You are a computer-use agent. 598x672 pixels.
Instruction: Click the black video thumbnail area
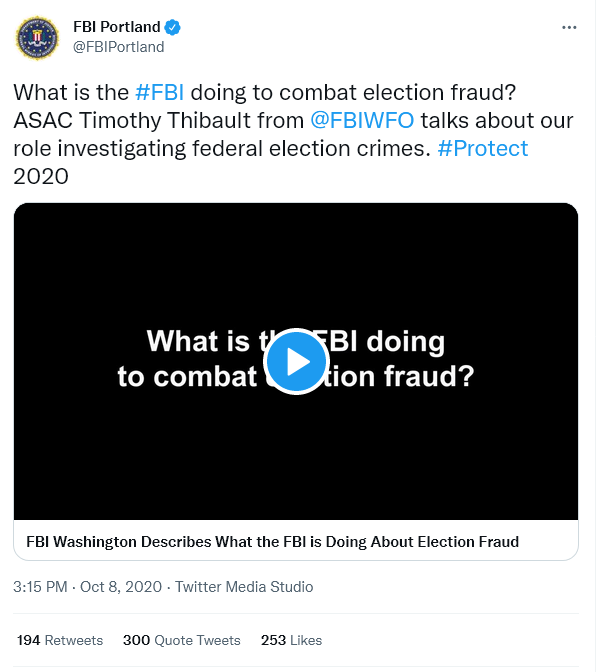[x=296, y=361]
